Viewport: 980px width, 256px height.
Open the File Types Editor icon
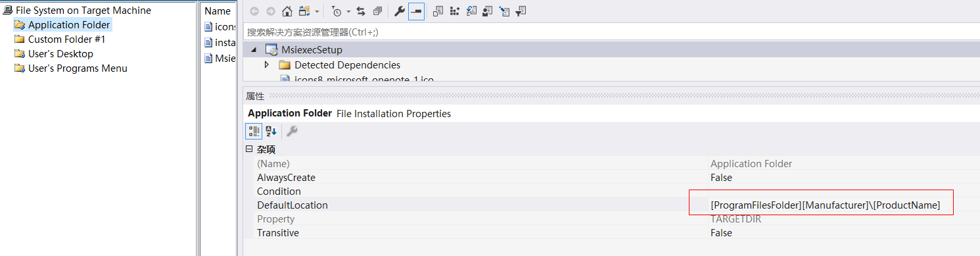pyautogui.click(x=471, y=11)
